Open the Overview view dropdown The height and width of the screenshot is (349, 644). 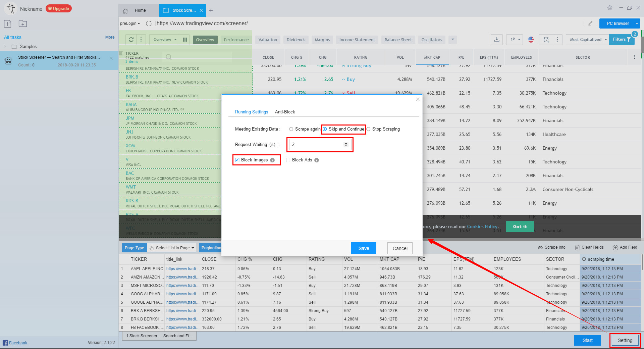pos(165,40)
